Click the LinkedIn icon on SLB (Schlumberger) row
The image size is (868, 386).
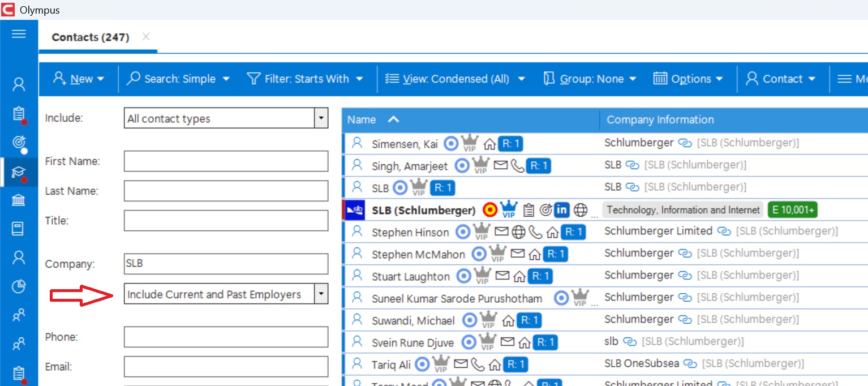[x=561, y=210]
